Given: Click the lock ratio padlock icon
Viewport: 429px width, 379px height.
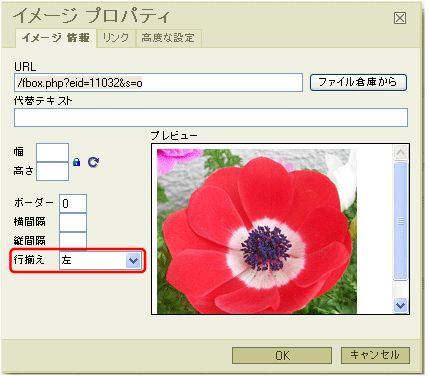Looking at the screenshot, I should point(77,162).
